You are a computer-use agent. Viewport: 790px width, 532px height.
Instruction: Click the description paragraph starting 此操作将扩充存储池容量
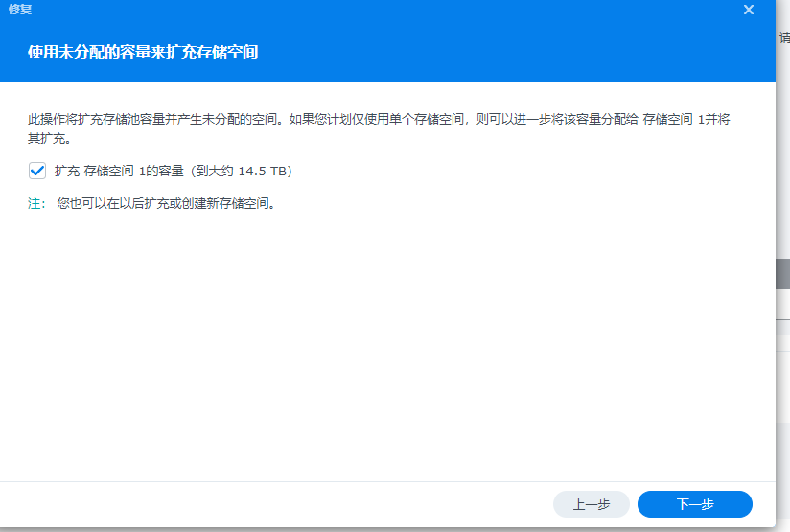tap(379, 128)
